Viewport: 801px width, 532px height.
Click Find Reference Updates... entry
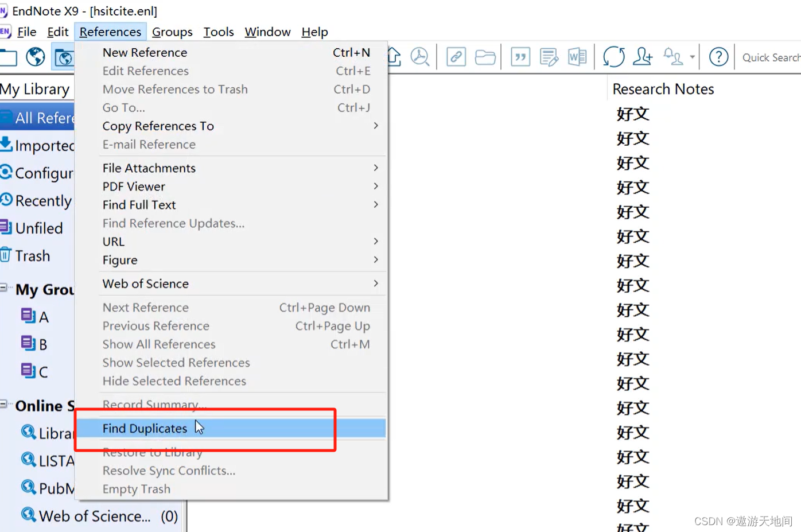pos(232,223)
